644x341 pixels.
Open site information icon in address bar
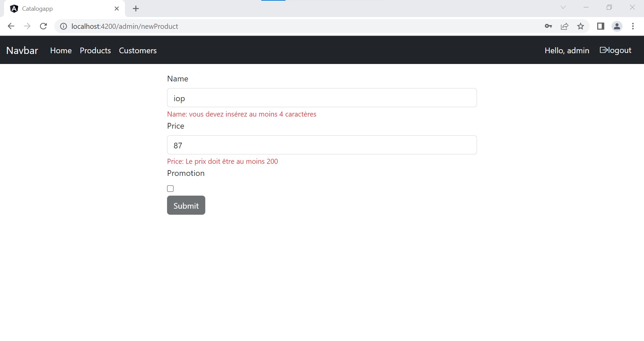tap(63, 26)
